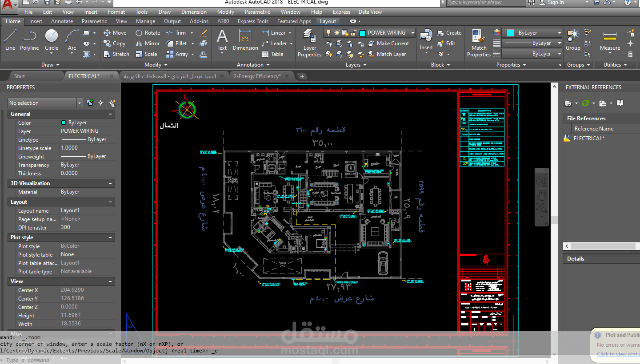
Task: Refresh external references in External References palette
Action: 585,103
